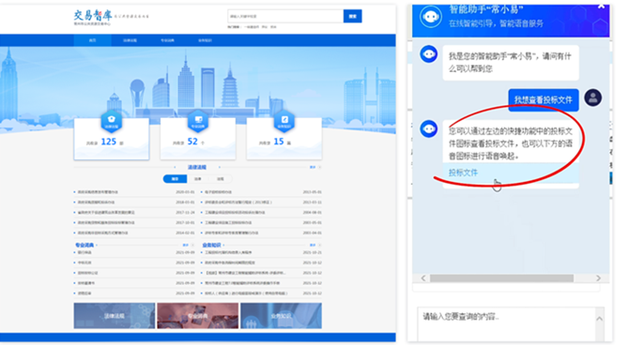Click the chat horizontal scrollbar right arrow
This screenshot has width=644, height=345.
598,278
